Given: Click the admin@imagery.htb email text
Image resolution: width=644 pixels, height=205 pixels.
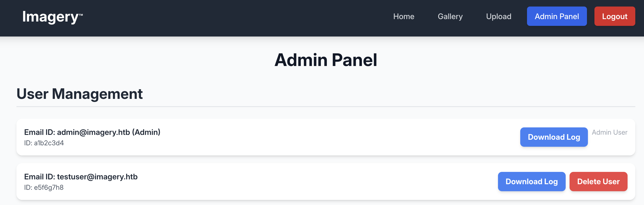Looking at the screenshot, I should click(x=93, y=132).
